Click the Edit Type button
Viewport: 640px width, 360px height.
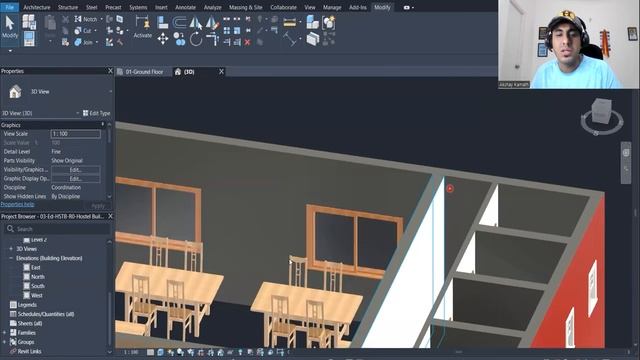97,113
